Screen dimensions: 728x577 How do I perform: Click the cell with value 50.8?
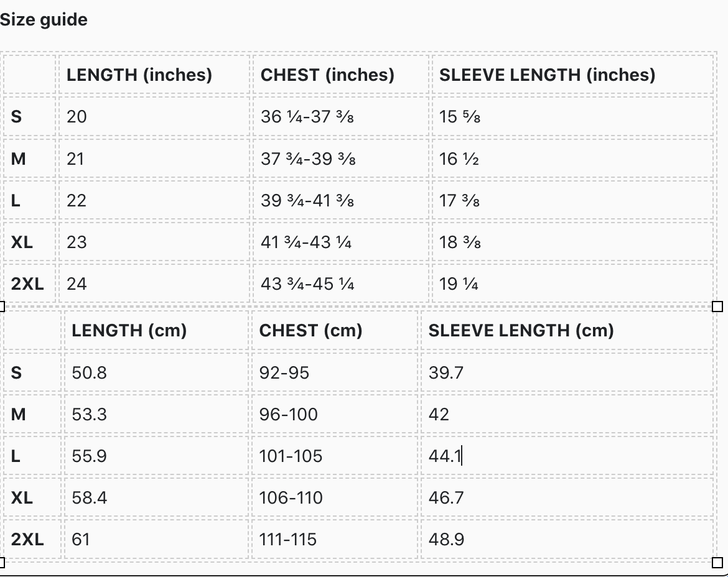[x=156, y=372]
